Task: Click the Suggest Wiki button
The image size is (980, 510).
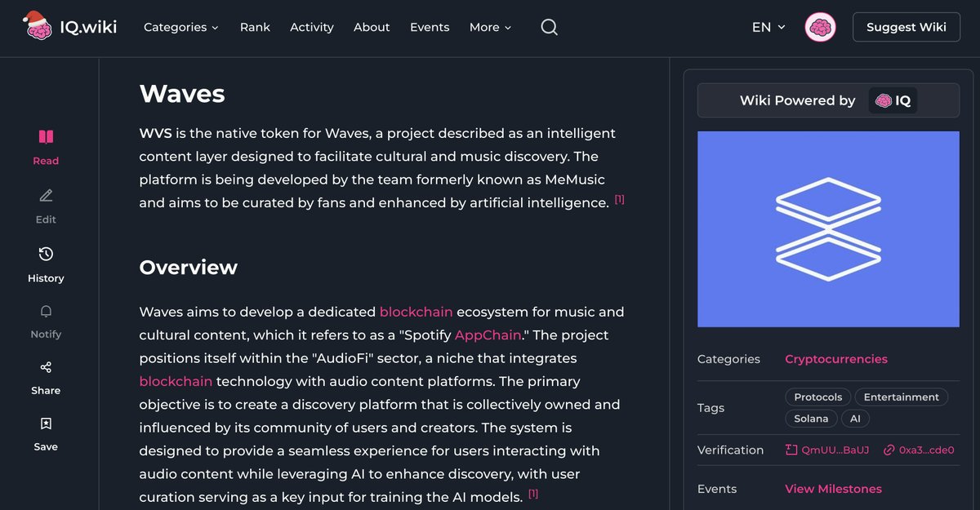Action: pos(906,27)
